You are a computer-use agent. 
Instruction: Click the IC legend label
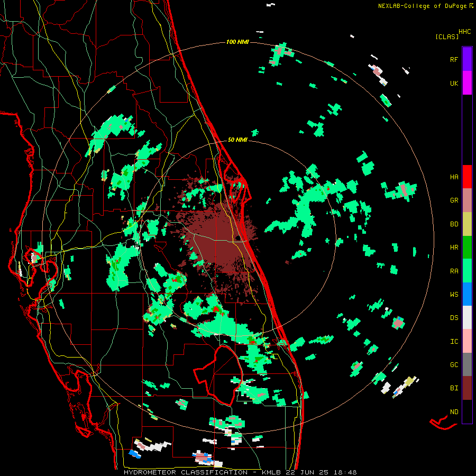pyautogui.click(x=454, y=342)
